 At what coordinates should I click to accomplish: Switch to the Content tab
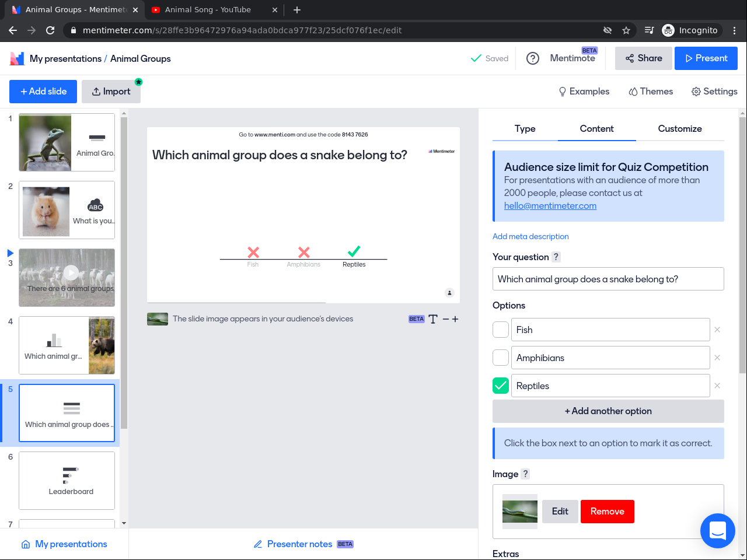597,129
